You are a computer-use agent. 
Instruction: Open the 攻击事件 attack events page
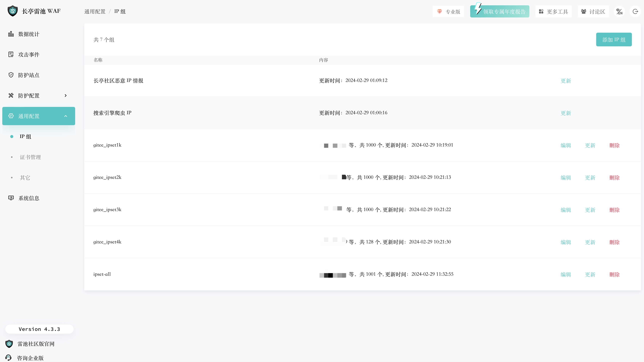(x=28, y=55)
